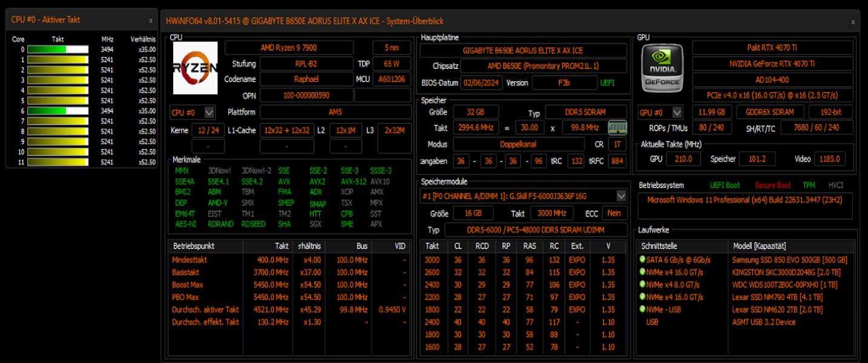This screenshot has width=868, height=363.
Task: Click the status dot in the KINGSTON SKC3000D2048G row
Action: pyautogui.click(x=642, y=272)
